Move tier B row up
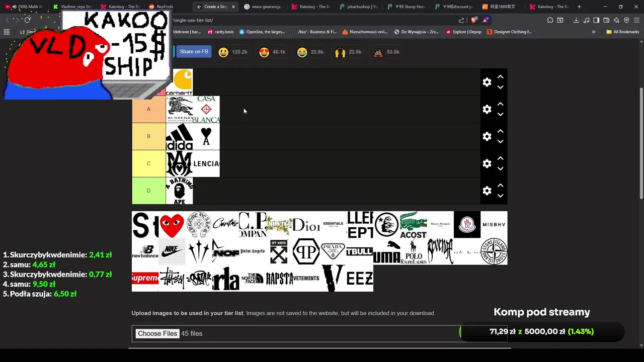 pyautogui.click(x=500, y=131)
